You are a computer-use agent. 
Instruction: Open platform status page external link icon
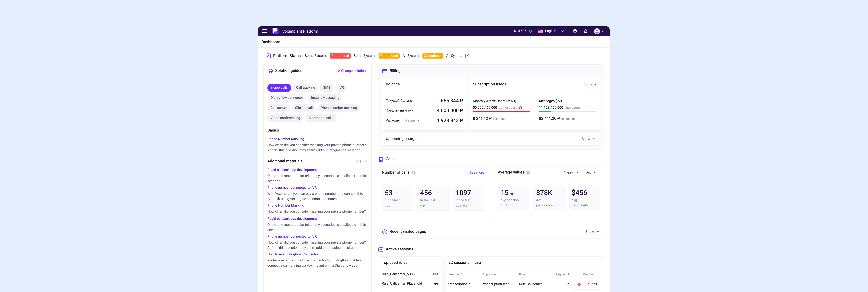click(467, 56)
